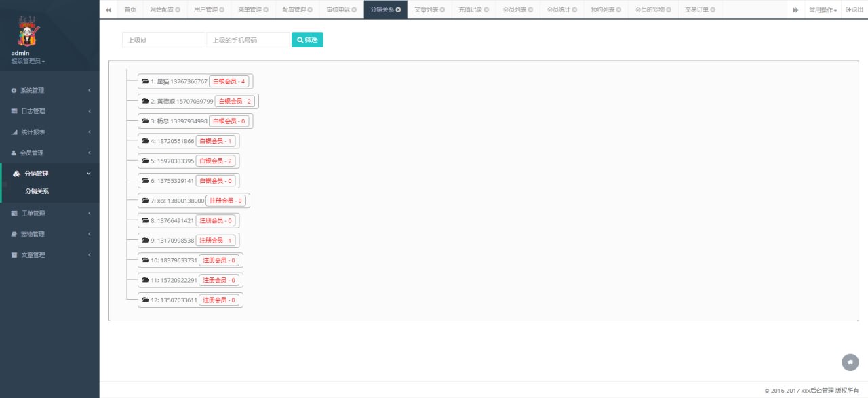Screen dimensions: 868x398
Task: Click the 工单管理 sidebar icon
Action: coord(14,214)
